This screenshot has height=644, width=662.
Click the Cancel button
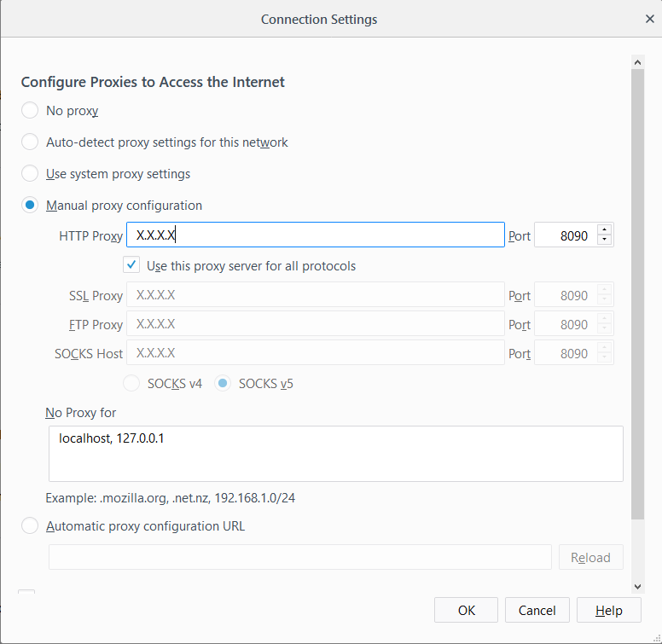[537, 610]
